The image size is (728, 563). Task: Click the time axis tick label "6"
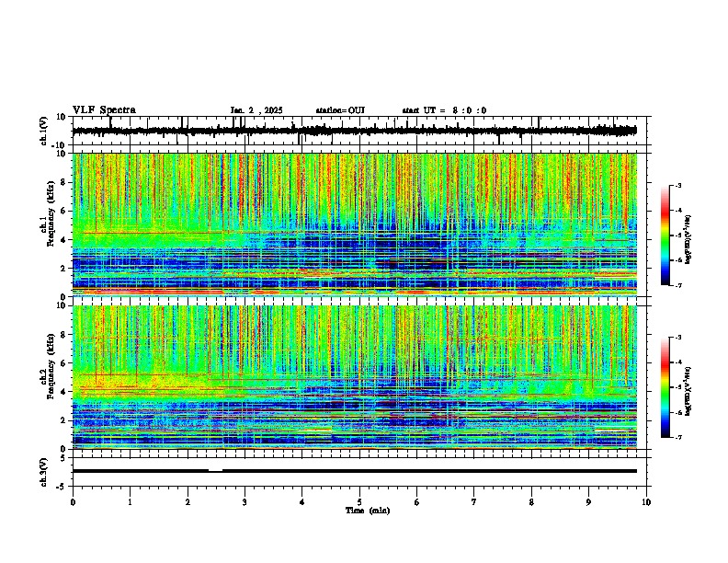416,502
